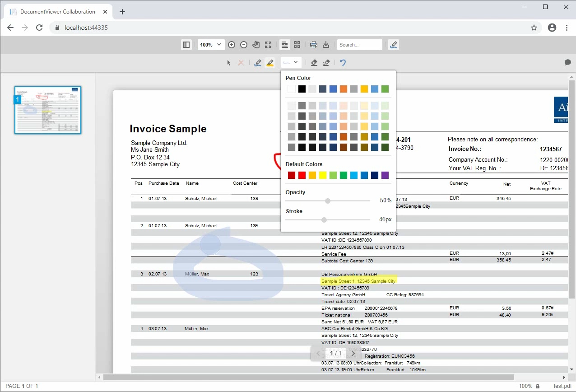Click the lock icon in the status bar

coord(537,386)
